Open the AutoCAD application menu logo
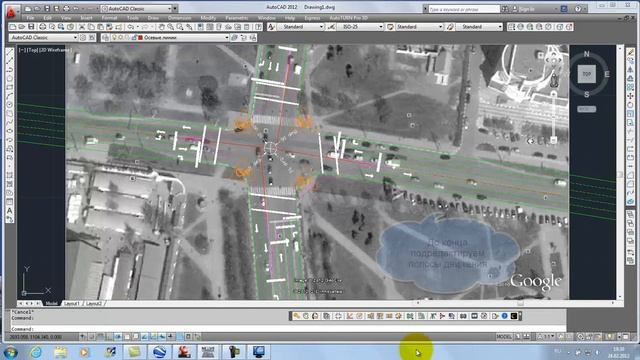Screen dimensions: 640x360 [x=11, y=12]
